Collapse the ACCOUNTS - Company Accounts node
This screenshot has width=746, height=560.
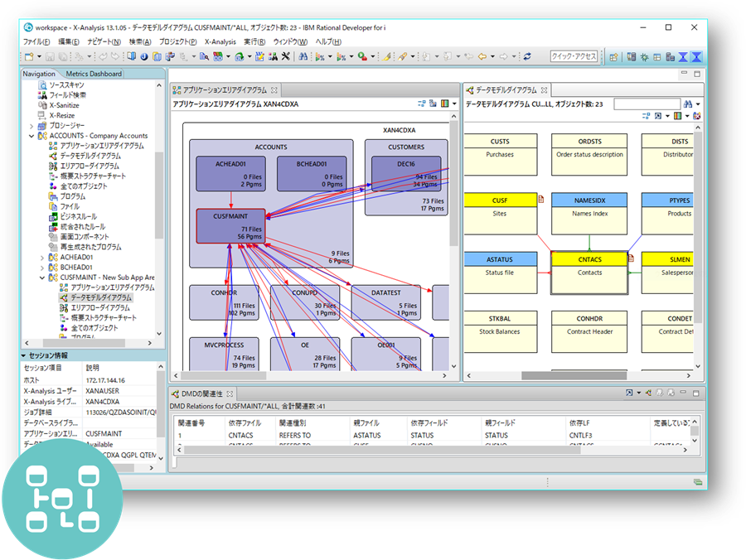[31, 136]
